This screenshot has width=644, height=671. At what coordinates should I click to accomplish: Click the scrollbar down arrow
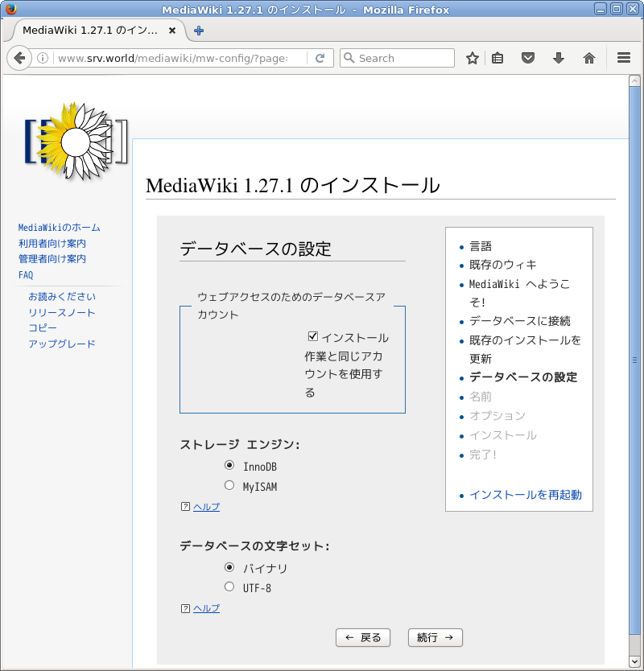click(x=634, y=661)
